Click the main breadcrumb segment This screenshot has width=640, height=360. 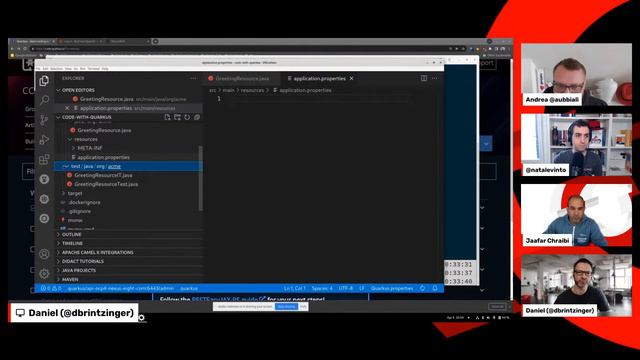[x=229, y=90]
